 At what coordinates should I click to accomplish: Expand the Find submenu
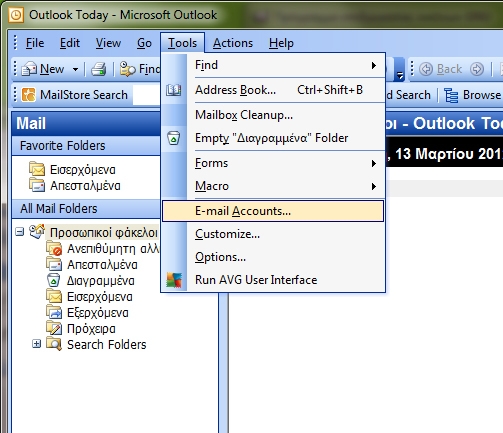coord(374,65)
